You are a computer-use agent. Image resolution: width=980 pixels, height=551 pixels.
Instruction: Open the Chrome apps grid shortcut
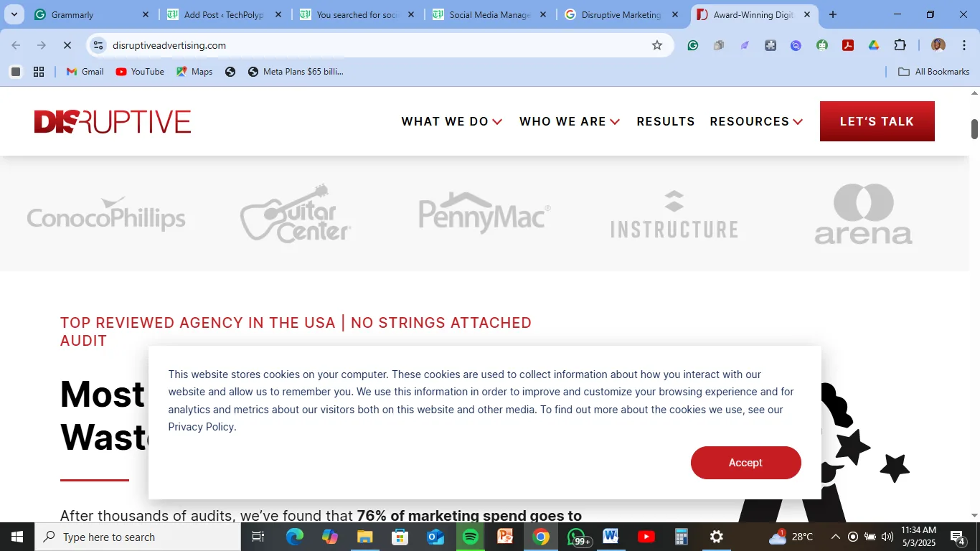[39, 72]
